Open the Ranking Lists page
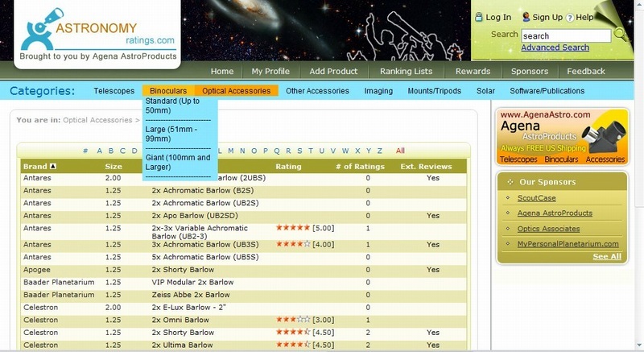 [x=406, y=71]
